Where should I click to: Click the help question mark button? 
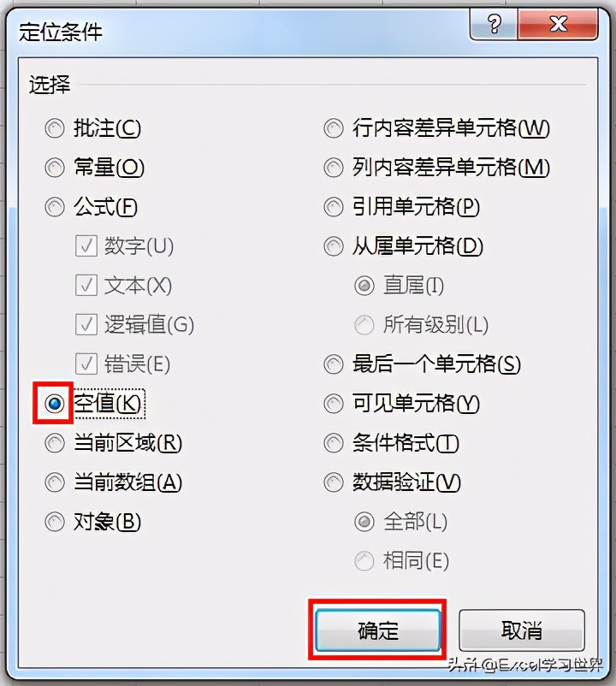pos(495,26)
